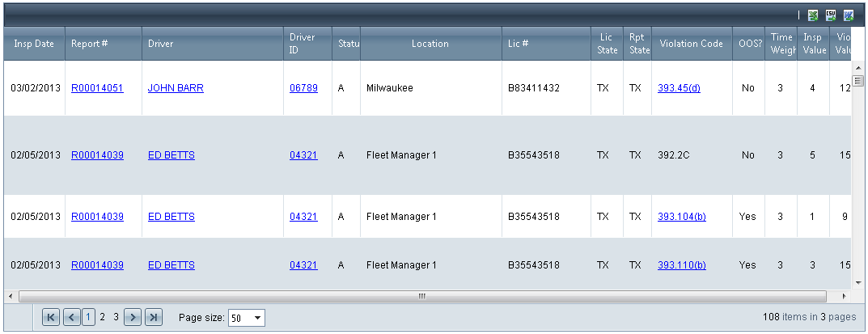Go to previous page of results
Viewport: 868px width, 334px height.
pyautogui.click(x=72, y=317)
